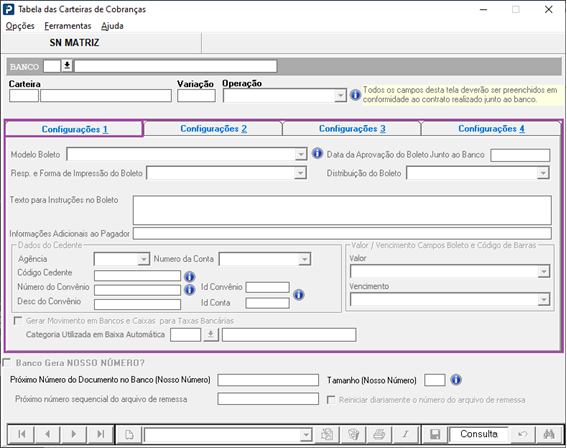Open the Ferramentas menu
Image resolution: width=567 pixels, height=448 pixels.
point(68,26)
